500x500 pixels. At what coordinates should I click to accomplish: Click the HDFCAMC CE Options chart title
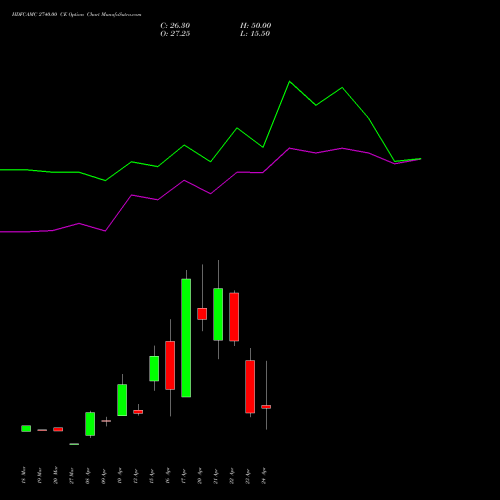tap(76, 15)
